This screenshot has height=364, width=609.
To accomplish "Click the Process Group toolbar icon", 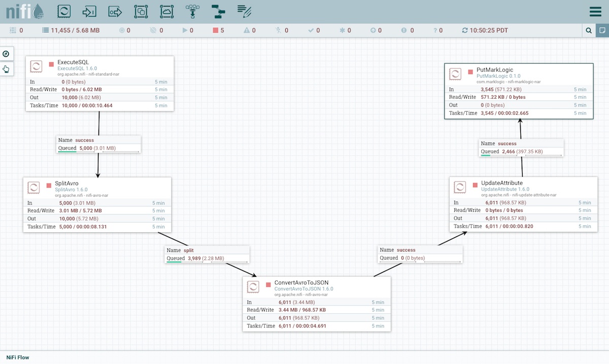I will (x=141, y=11).
